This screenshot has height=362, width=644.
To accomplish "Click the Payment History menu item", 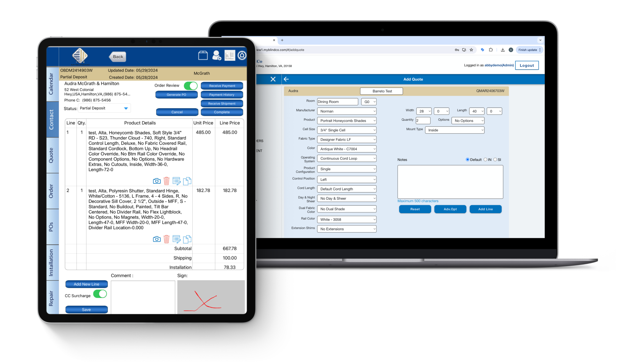I will pyautogui.click(x=221, y=95).
